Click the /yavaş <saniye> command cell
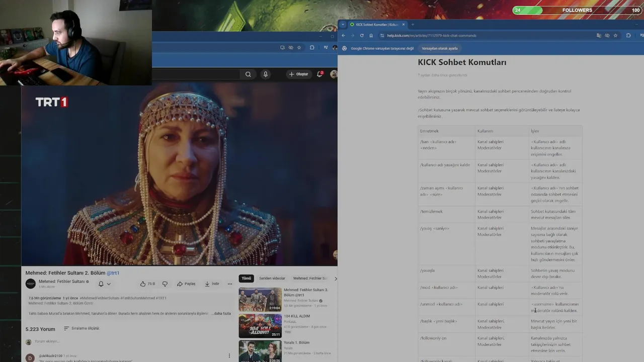644x362 pixels. coord(446,244)
